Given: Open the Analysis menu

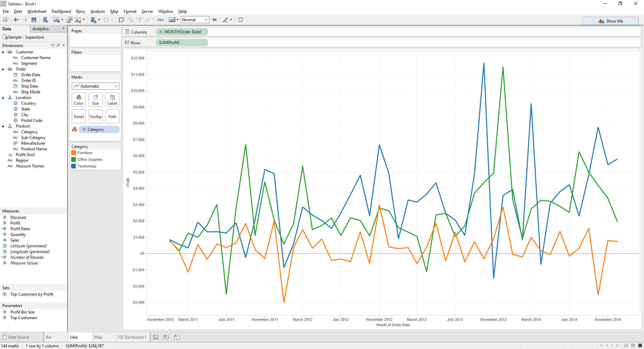Looking at the screenshot, I should coord(98,11).
